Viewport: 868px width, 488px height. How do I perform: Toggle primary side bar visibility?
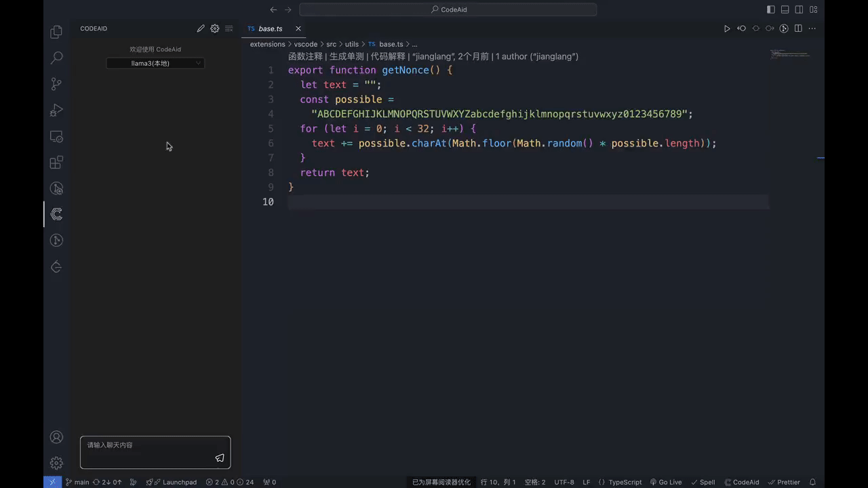(771, 9)
